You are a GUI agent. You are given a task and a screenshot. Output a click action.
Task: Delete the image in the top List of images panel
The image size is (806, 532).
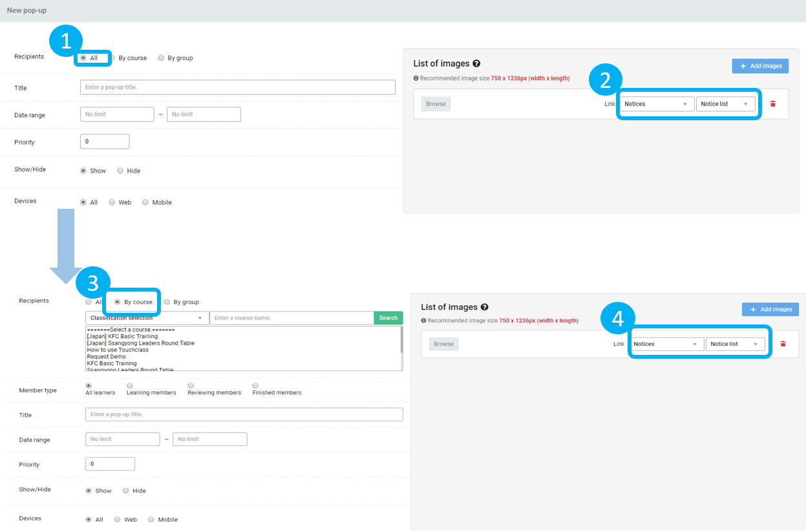click(x=773, y=103)
